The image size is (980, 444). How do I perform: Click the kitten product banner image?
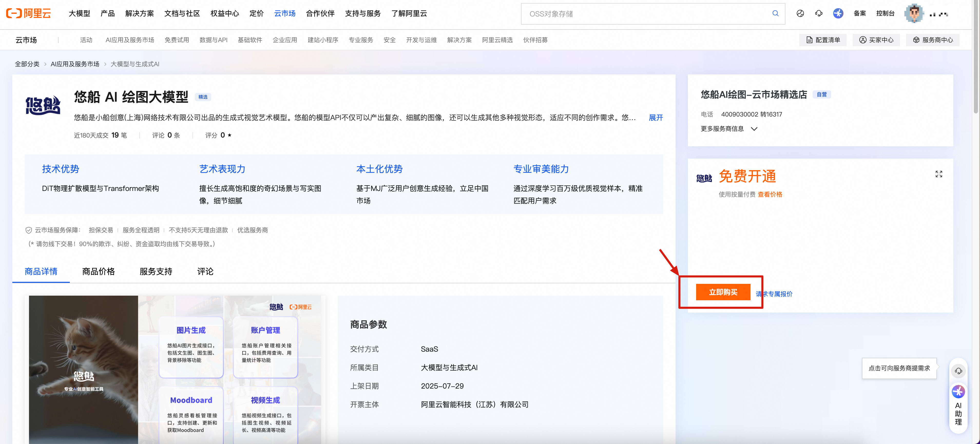click(x=175, y=369)
